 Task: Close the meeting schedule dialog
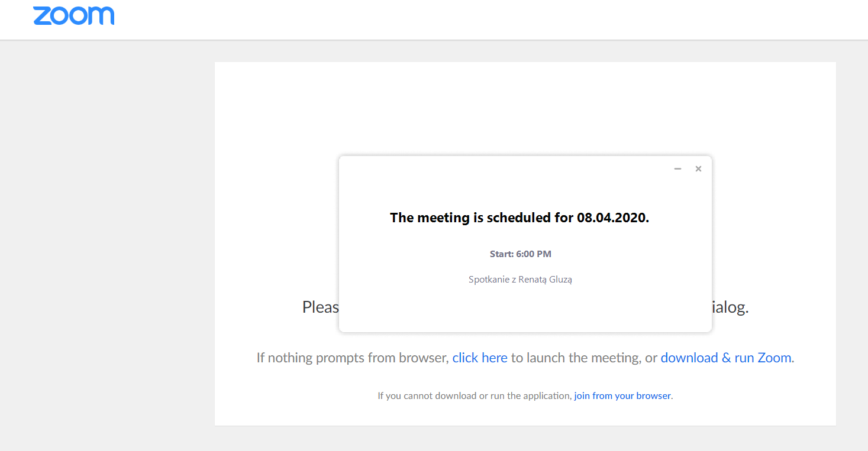(698, 169)
